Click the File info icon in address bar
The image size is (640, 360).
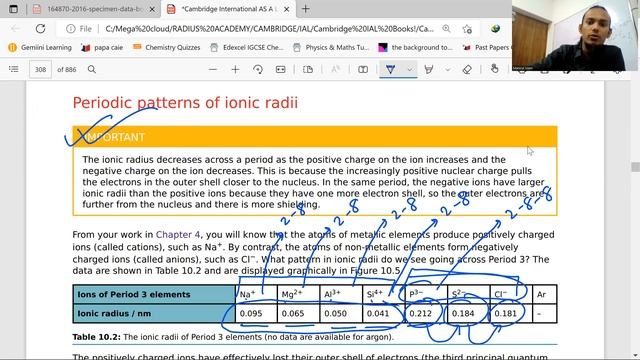click(x=71, y=29)
